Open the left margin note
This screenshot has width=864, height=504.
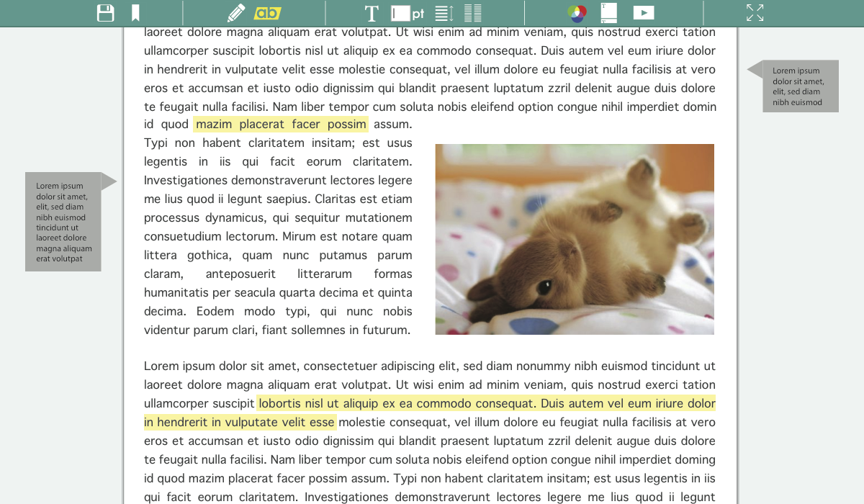point(63,222)
